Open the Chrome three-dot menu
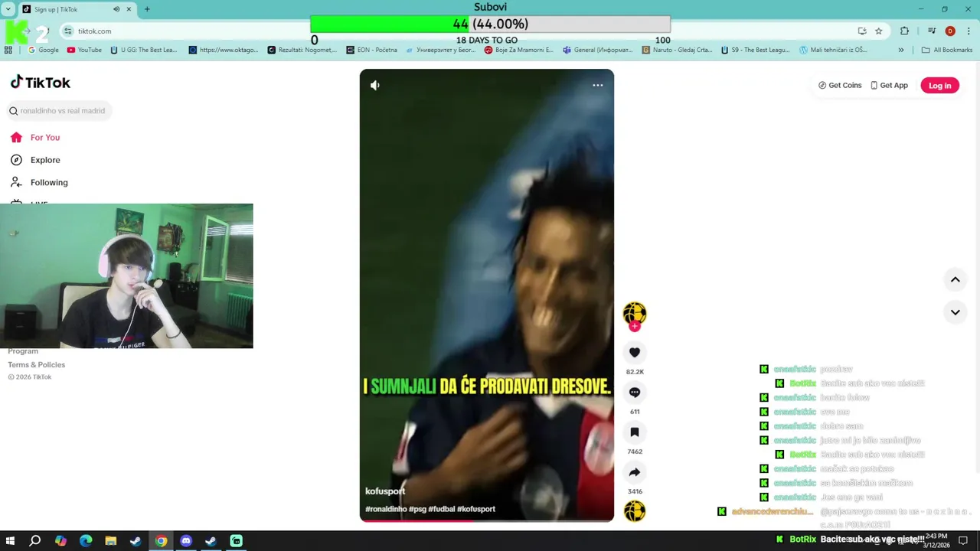Image resolution: width=980 pixels, height=551 pixels. (969, 31)
